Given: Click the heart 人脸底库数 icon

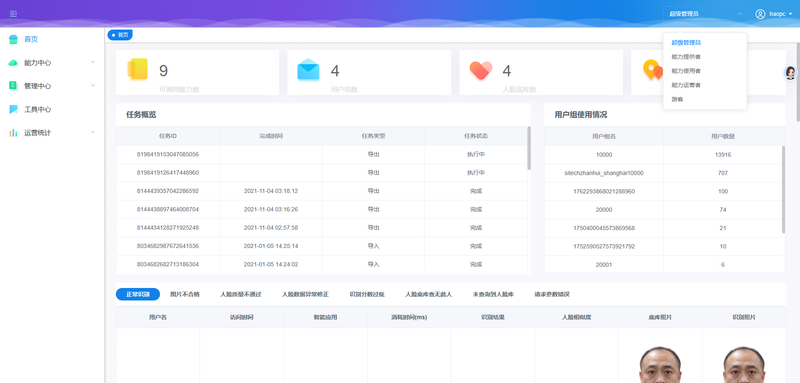Looking at the screenshot, I should 481,70.
